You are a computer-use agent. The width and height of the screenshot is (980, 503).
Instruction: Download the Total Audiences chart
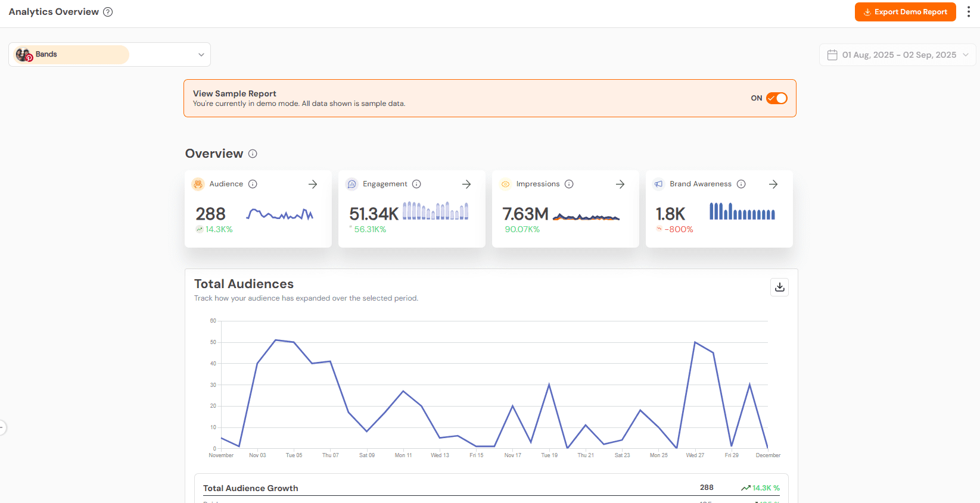[x=779, y=287]
